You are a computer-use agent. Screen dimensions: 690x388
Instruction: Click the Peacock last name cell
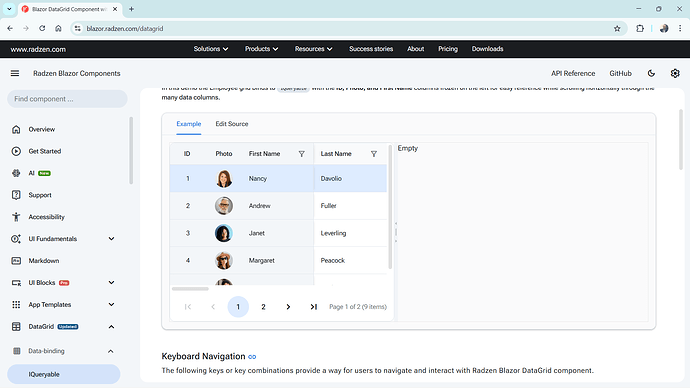[x=350, y=260]
